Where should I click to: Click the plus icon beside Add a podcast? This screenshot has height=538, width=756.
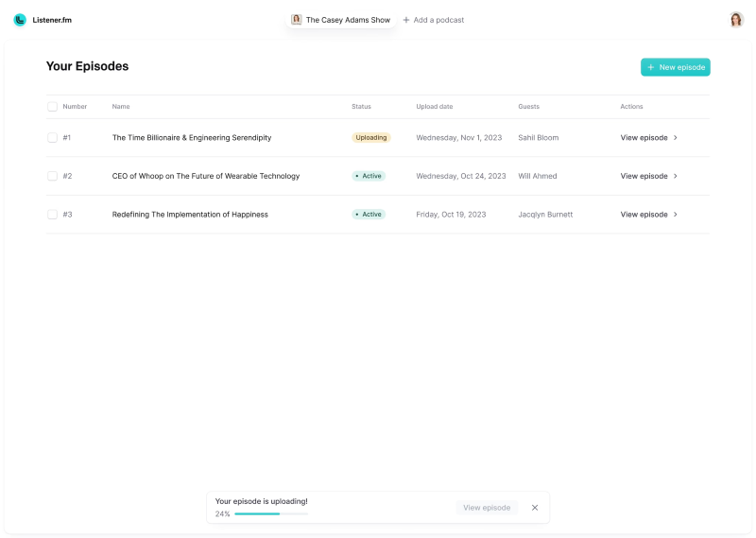pyautogui.click(x=406, y=20)
